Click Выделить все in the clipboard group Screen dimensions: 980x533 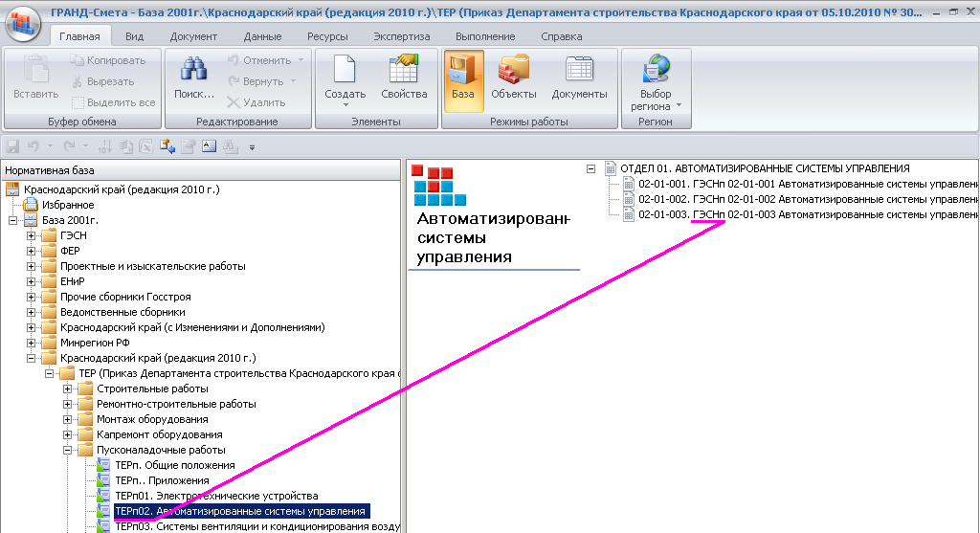coord(113,102)
